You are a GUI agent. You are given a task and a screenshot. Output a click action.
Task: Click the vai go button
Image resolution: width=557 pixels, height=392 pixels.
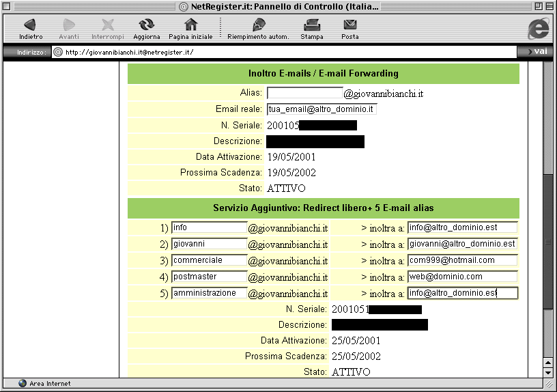pyautogui.click(x=537, y=51)
